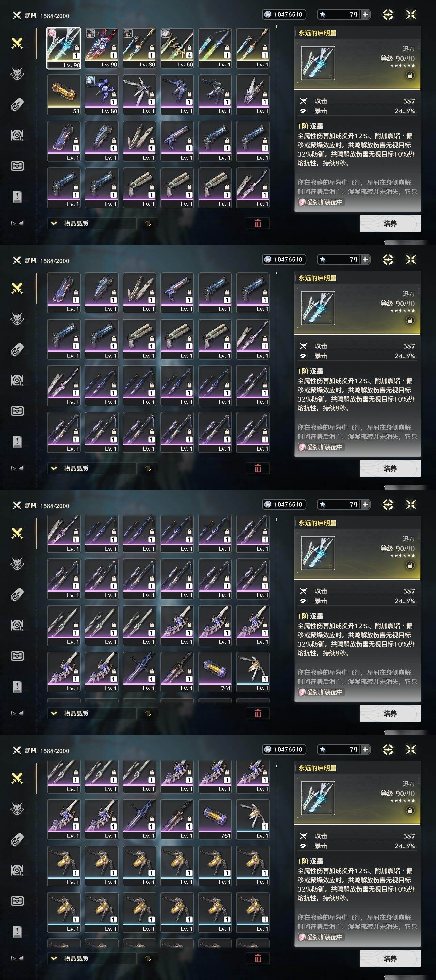Viewport: 436px width, 980px height.
Task: Click the topmost 培养 upgrade button
Action: 390,223
